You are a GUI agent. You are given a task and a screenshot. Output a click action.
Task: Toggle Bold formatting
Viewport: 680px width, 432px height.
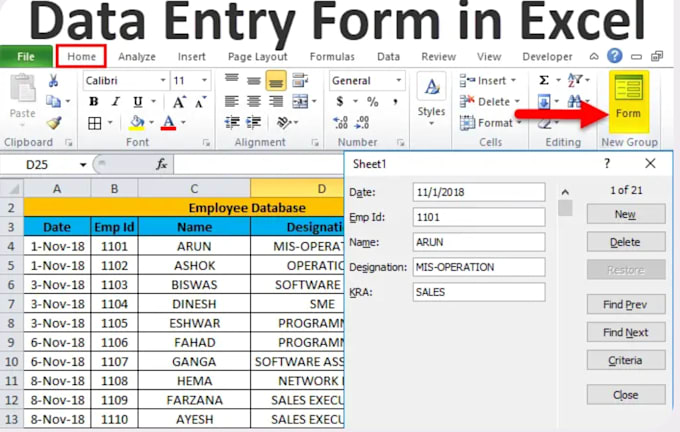coord(93,102)
